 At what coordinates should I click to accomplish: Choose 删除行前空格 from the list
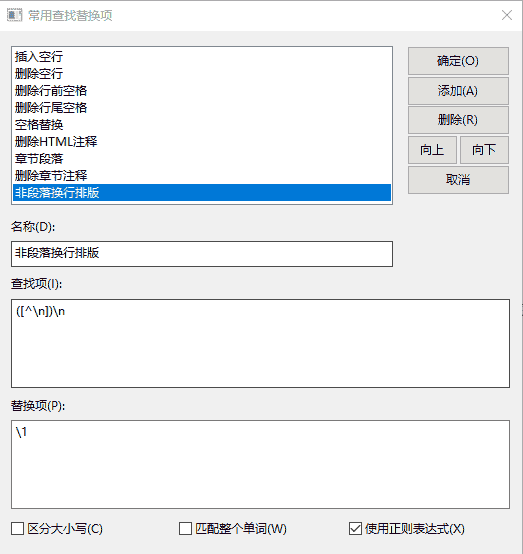tap(202, 90)
